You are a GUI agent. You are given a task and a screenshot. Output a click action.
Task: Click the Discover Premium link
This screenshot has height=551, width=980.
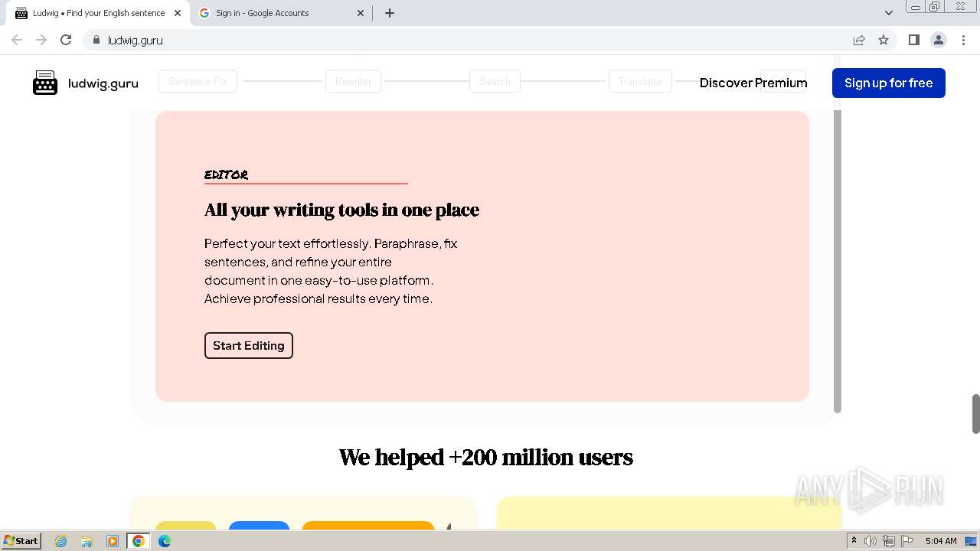click(x=753, y=83)
